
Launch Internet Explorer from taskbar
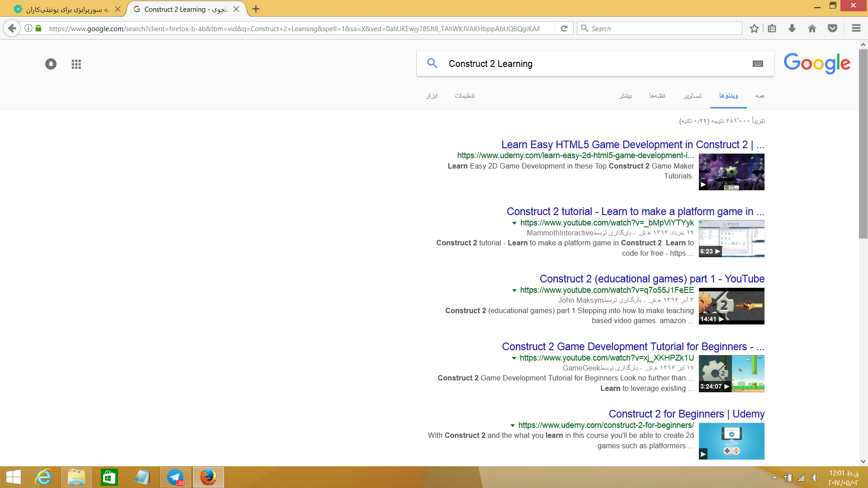pos(44,477)
